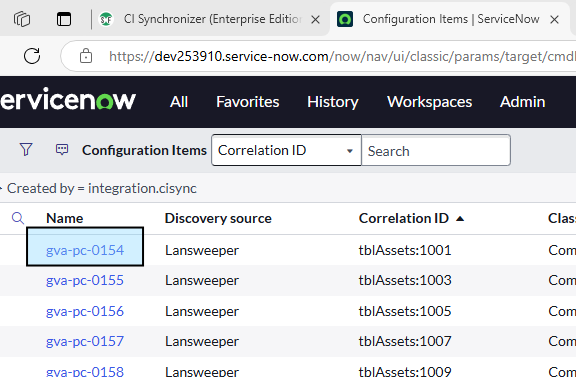Click the Configuration Items list title
Viewport: 576px width, 377px height.
[144, 150]
